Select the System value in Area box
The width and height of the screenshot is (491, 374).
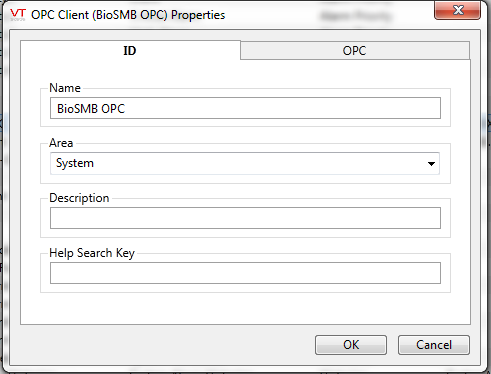click(75, 163)
